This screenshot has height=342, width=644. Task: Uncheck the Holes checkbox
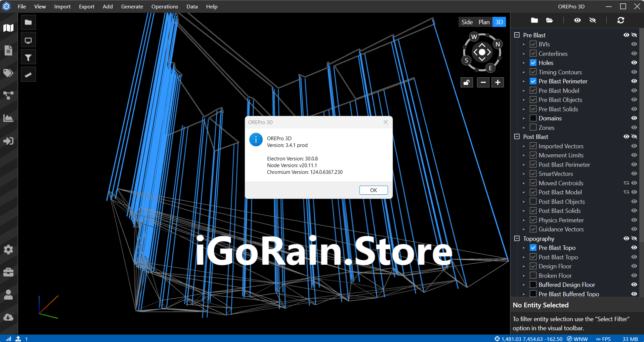[x=533, y=63]
